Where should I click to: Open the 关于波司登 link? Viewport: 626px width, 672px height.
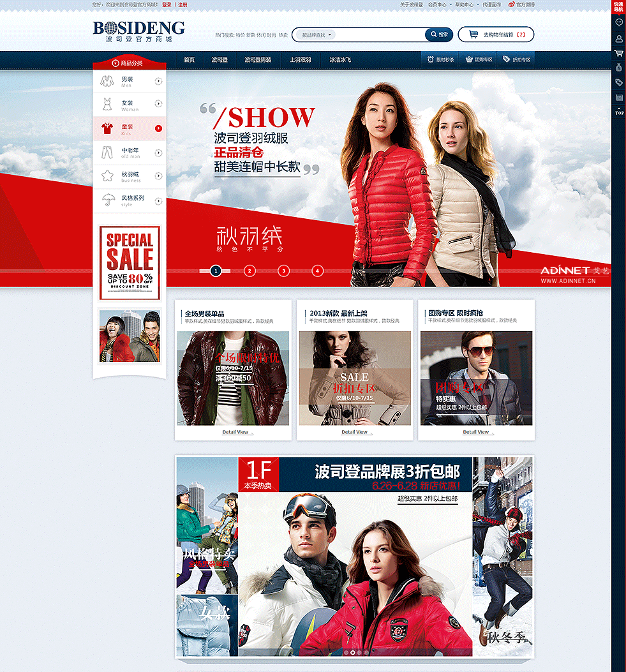point(412,4)
